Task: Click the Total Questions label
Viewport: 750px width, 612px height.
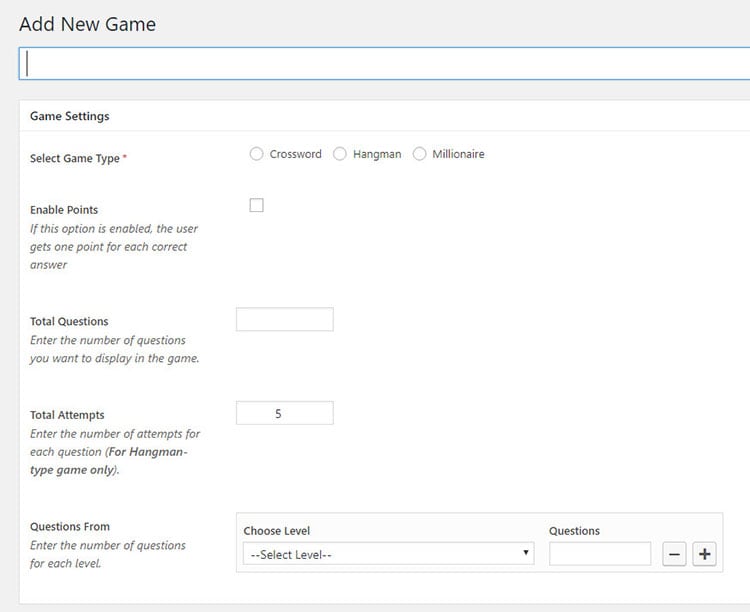Action: (69, 322)
